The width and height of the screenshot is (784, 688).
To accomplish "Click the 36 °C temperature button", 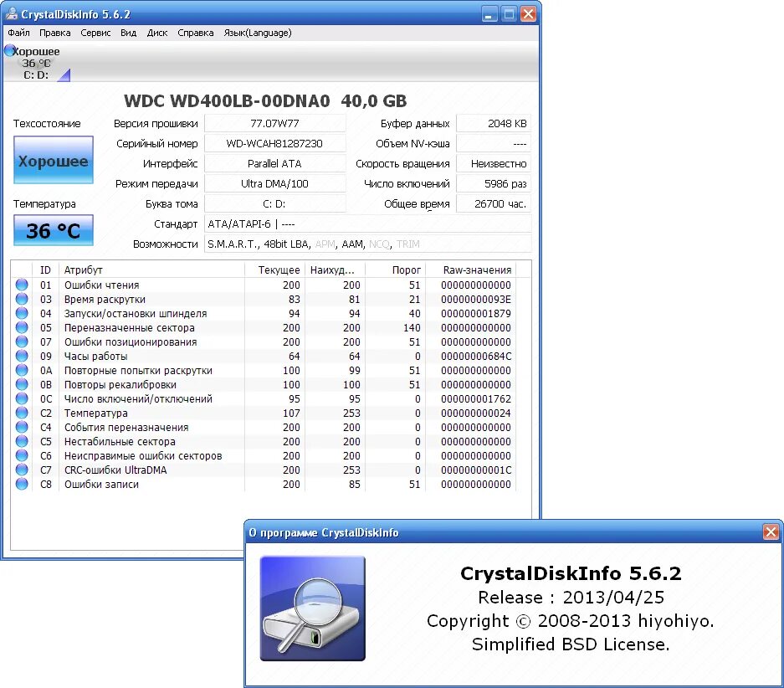I will (54, 230).
